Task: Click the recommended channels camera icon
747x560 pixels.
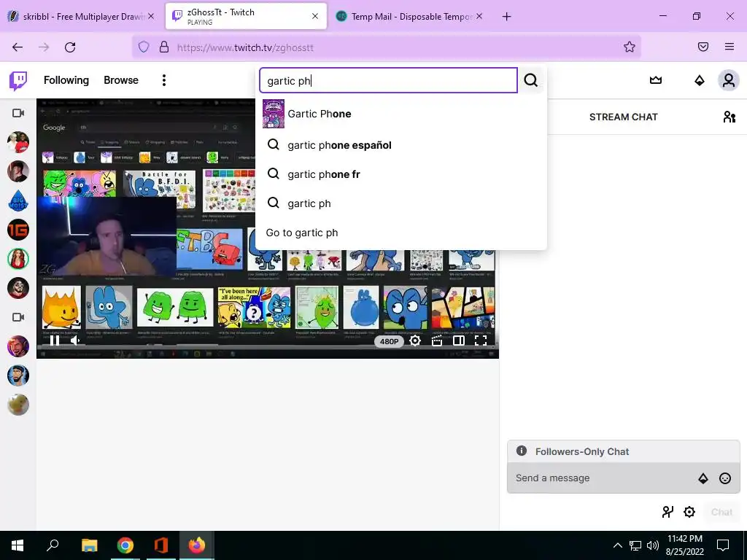Action: click(x=18, y=317)
